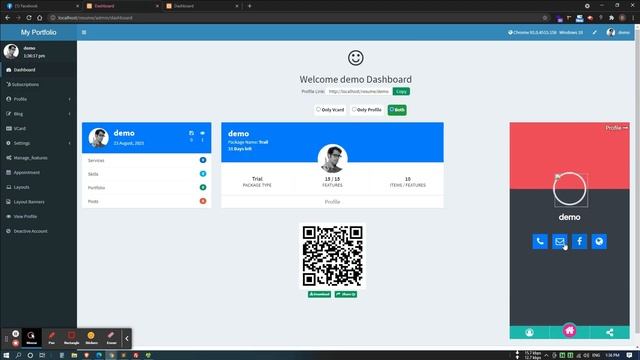Expand the Blog sidebar submenu arrow

click(x=69, y=114)
